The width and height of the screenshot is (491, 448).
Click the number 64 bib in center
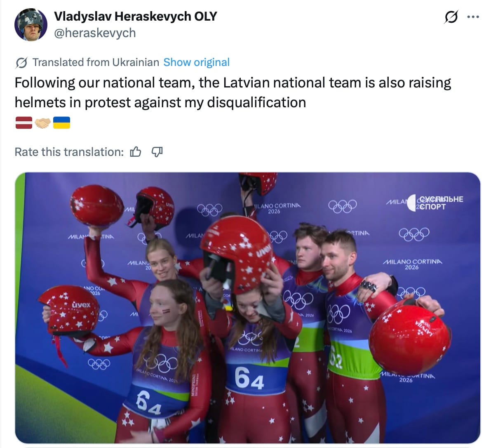249,377
